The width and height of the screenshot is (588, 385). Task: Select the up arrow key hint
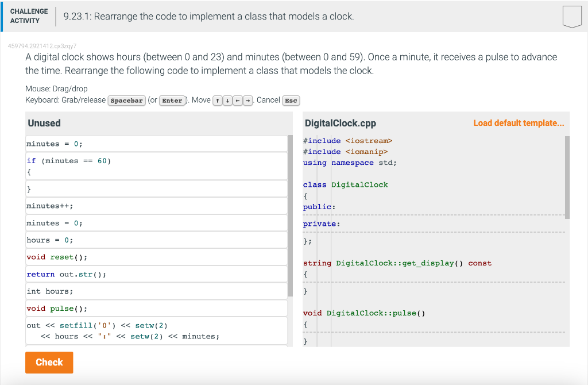pos(218,101)
